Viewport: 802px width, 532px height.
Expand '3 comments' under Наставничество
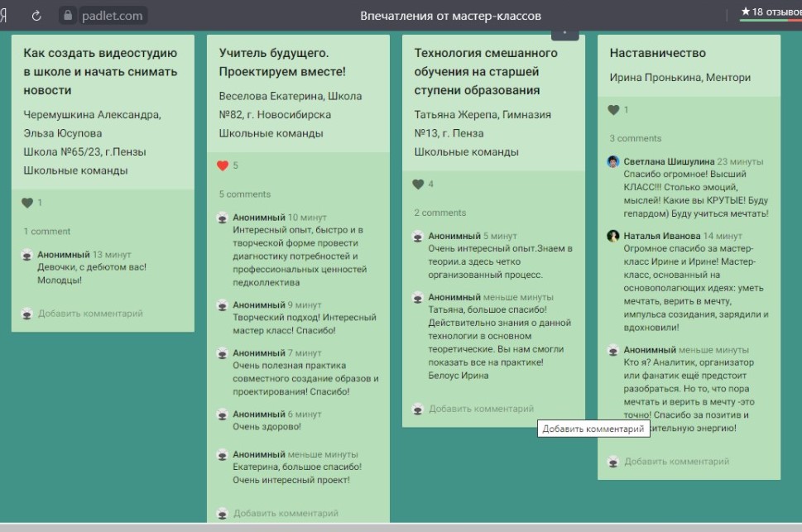pos(635,139)
